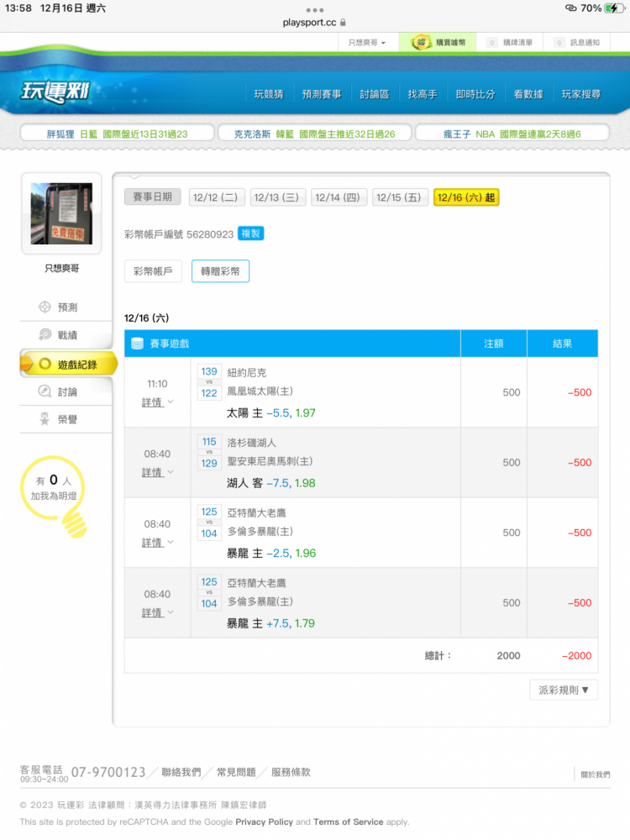
Task: Open the 玩競猜 nav menu
Action: tap(269, 94)
